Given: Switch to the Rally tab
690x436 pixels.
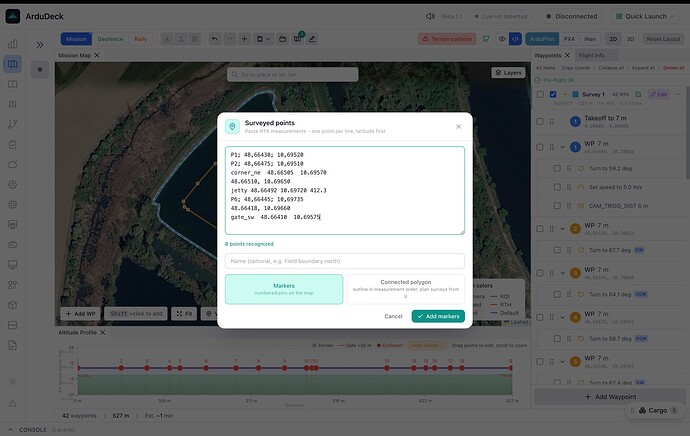Looking at the screenshot, I should pyautogui.click(x=141, y=39).
